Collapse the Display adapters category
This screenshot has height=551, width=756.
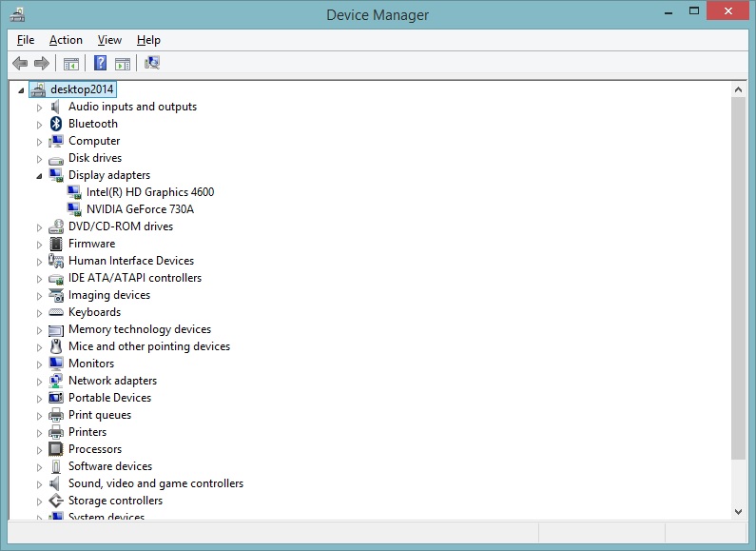click(39, 175)
